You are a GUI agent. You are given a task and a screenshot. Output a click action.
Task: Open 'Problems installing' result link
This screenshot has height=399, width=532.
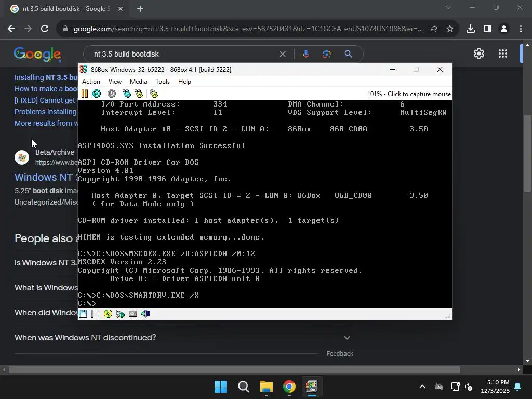click(46, 112)
